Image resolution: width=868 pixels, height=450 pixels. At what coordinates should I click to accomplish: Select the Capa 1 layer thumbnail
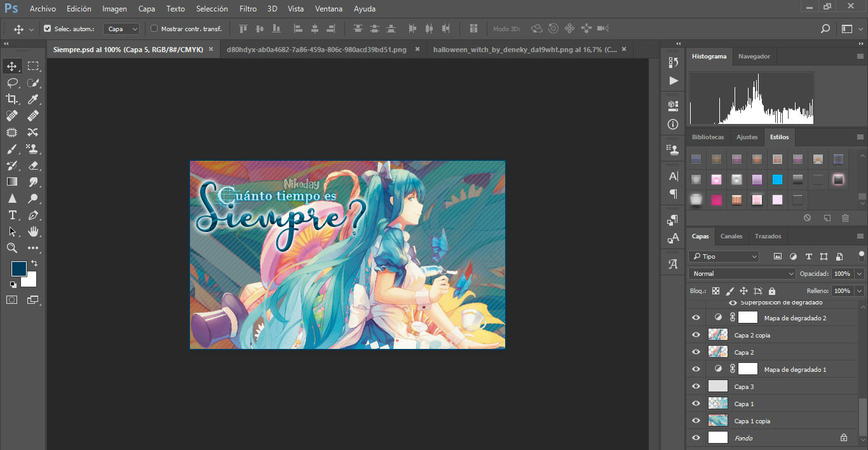tap(718, 404)
